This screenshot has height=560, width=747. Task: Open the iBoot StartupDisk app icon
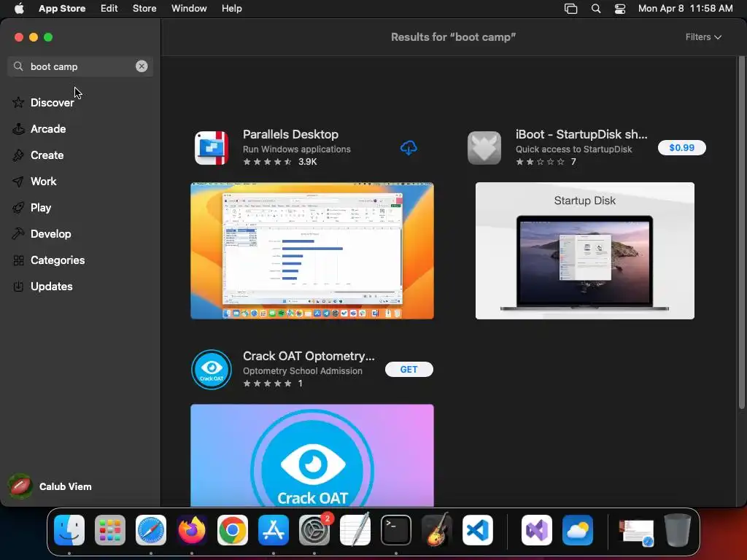(484, 147)
